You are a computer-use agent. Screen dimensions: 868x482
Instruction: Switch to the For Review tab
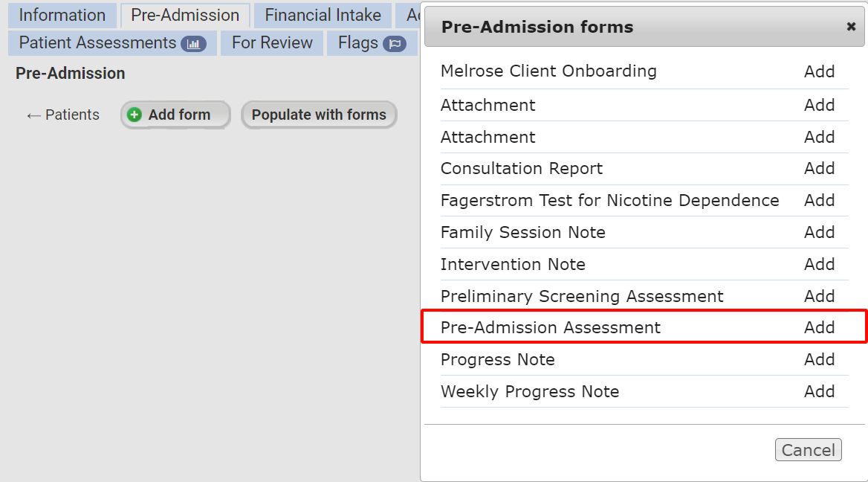coord(271,43)
